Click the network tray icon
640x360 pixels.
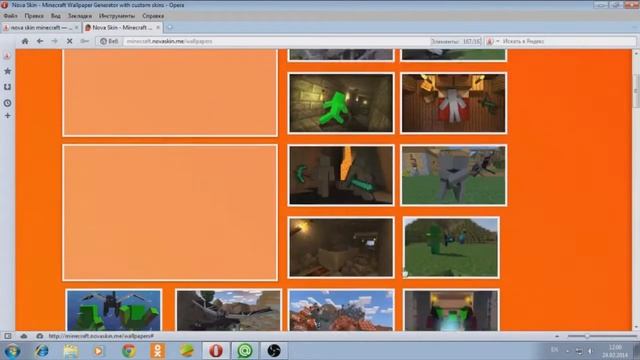pyautogui.click(x=579, y=351)
